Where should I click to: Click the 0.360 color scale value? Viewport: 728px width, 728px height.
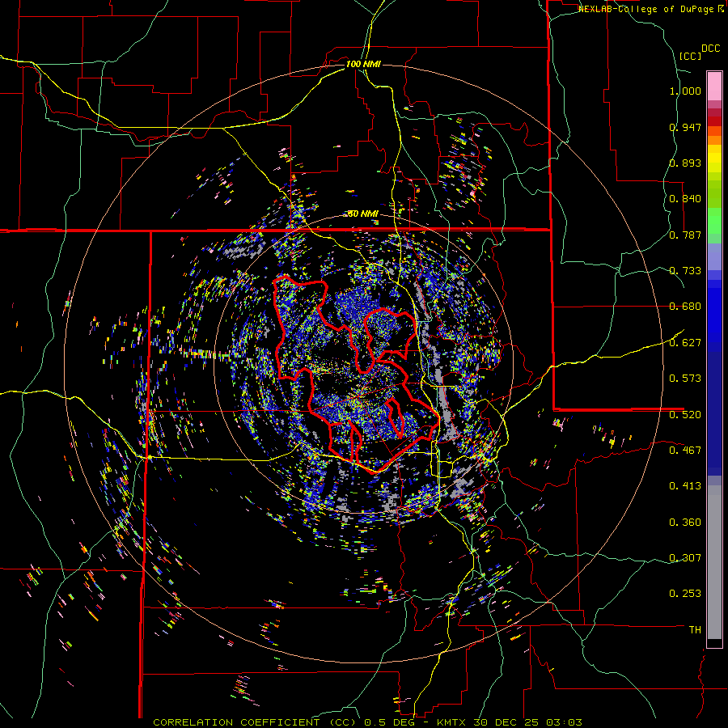tap(685, 522)
